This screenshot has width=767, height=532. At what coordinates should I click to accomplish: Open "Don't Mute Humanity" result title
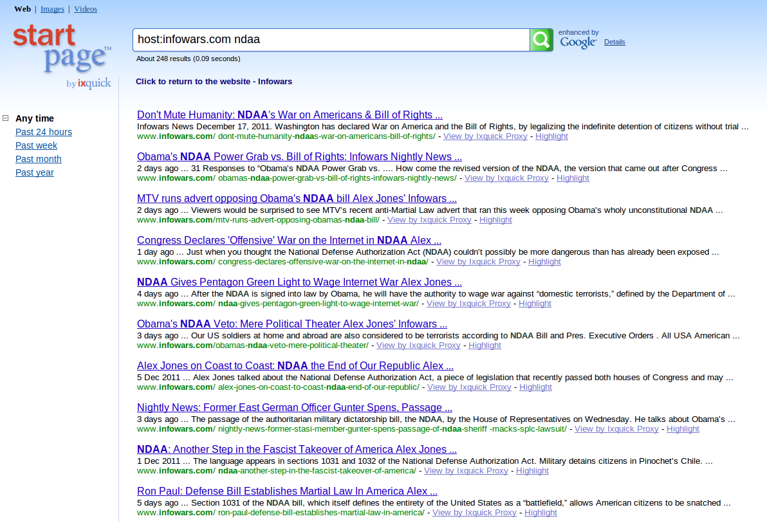pyautogui.click(x=290, y=115)
